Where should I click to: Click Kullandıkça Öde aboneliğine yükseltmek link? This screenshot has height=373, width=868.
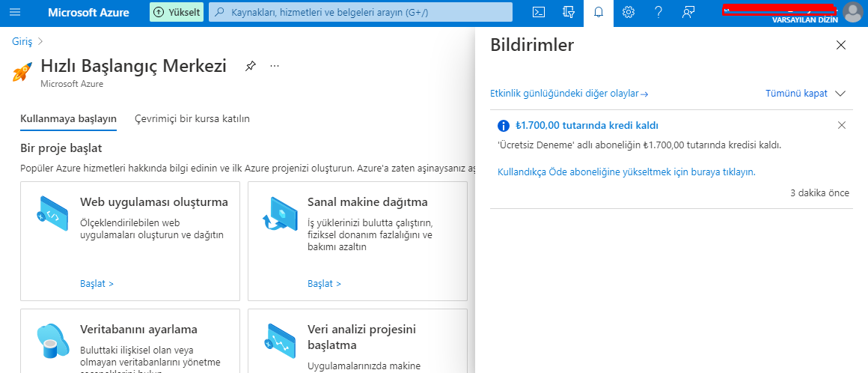click(626, 172)
